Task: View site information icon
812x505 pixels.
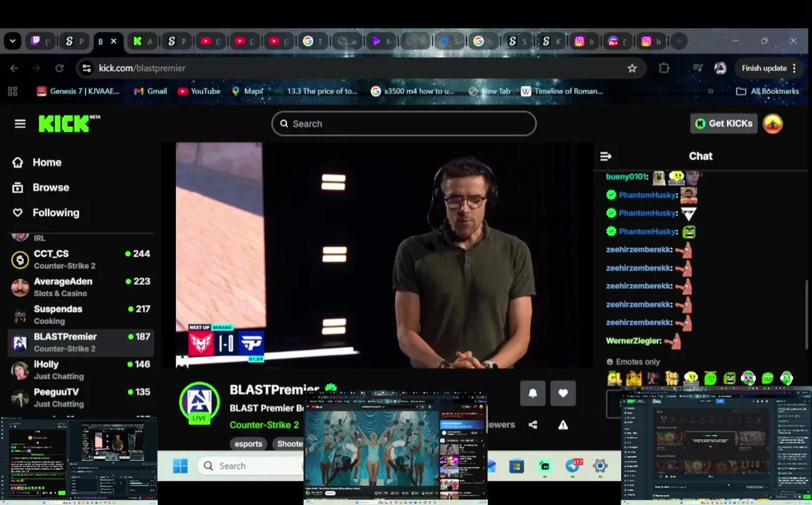Action: 87,68
